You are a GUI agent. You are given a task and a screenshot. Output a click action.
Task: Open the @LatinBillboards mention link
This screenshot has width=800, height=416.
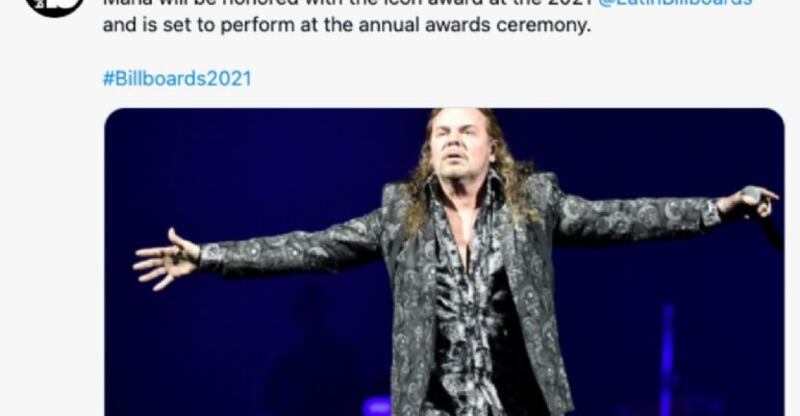click(x=675, y=3)
